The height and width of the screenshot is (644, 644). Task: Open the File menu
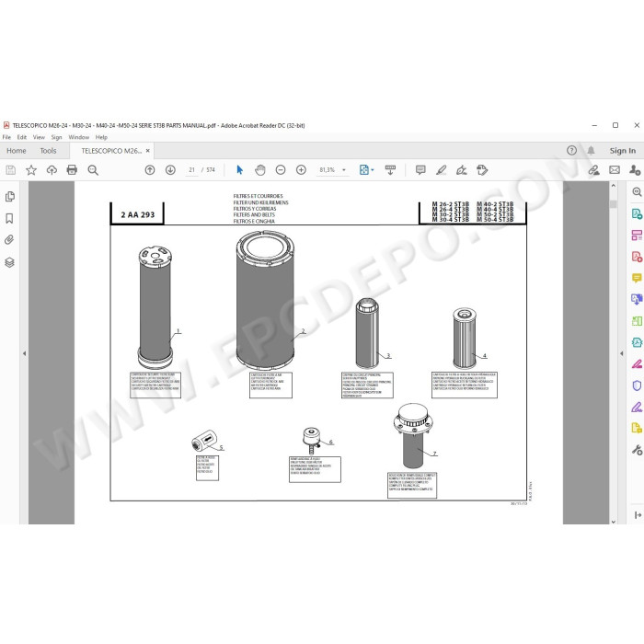[x=6, y=137]
